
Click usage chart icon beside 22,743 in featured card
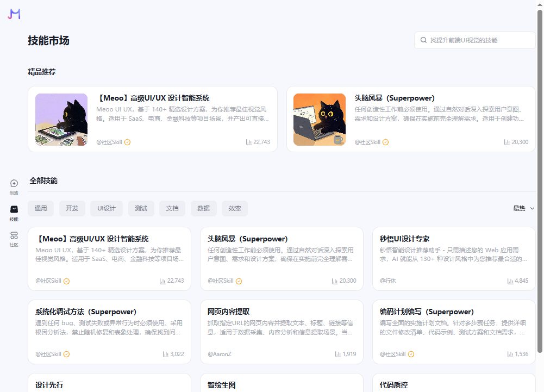pyautogui.click(x=248, y=142)
